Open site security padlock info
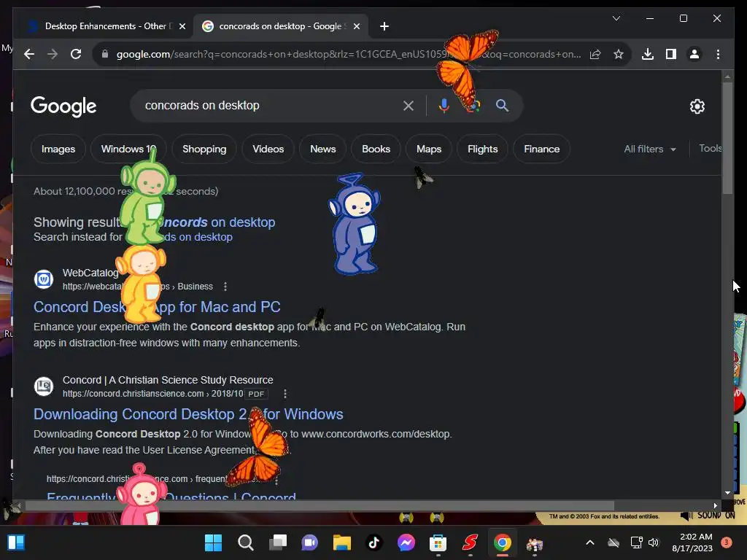 (x=105, y=54)
